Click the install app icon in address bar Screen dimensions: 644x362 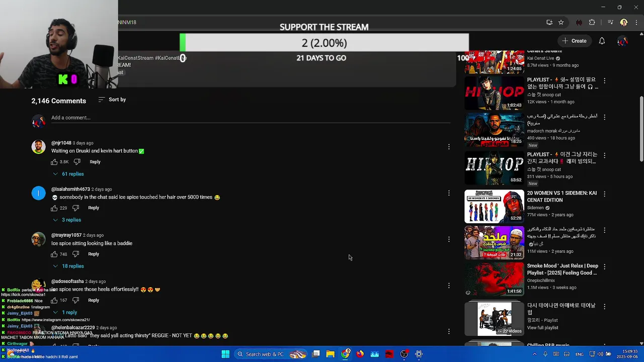pyautogui.click(x=549, y=22)
